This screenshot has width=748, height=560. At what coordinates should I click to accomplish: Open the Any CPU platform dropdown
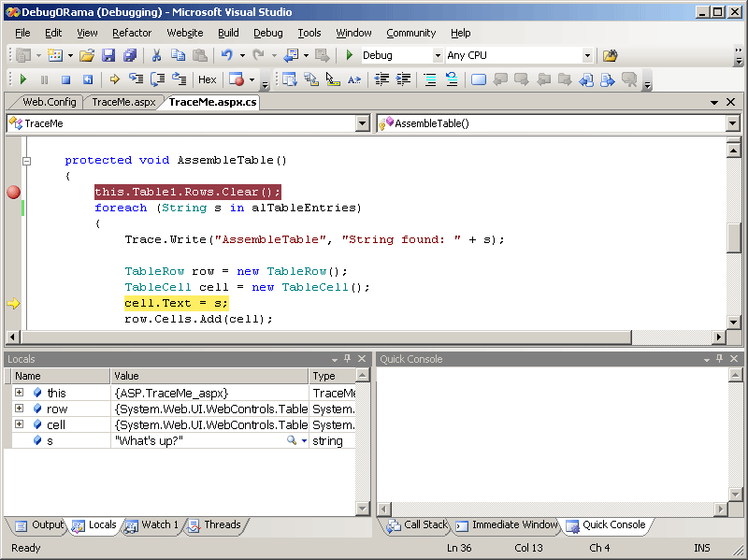586,56
